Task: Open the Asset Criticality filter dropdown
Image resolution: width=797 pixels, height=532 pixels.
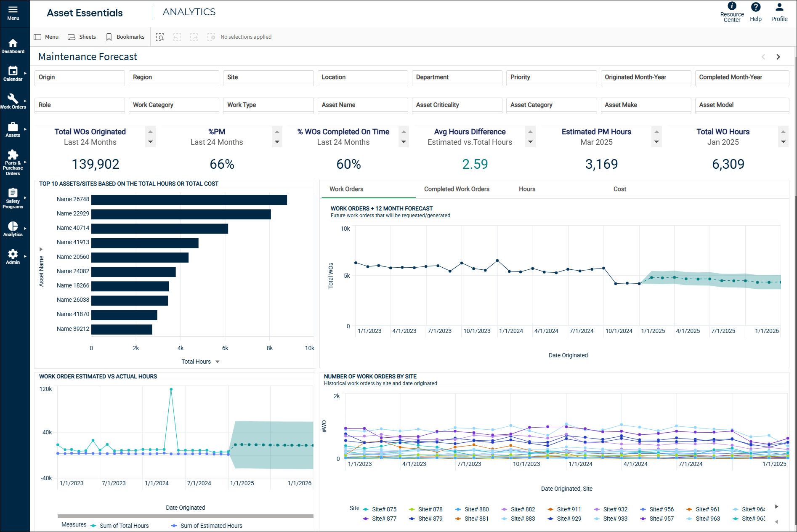Action: (x=457, y=105)
